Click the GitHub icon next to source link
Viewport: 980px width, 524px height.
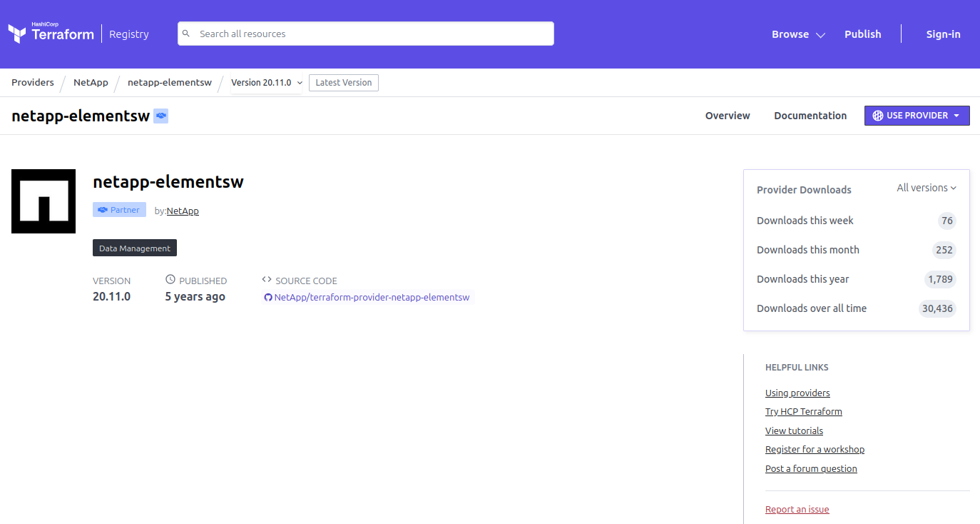pos(268,298)
